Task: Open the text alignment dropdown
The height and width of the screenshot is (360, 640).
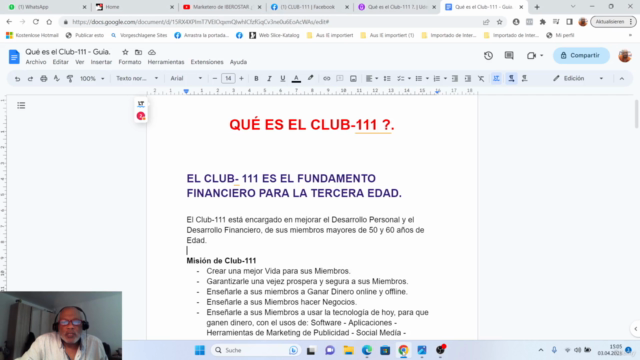Action: [372, 78]
